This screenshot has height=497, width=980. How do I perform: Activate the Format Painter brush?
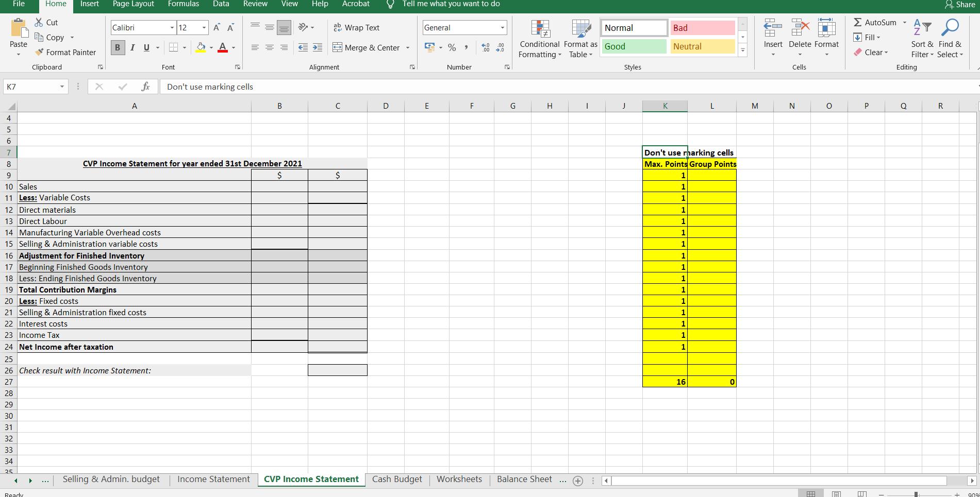pyautogui.click(x=39, y=52)
